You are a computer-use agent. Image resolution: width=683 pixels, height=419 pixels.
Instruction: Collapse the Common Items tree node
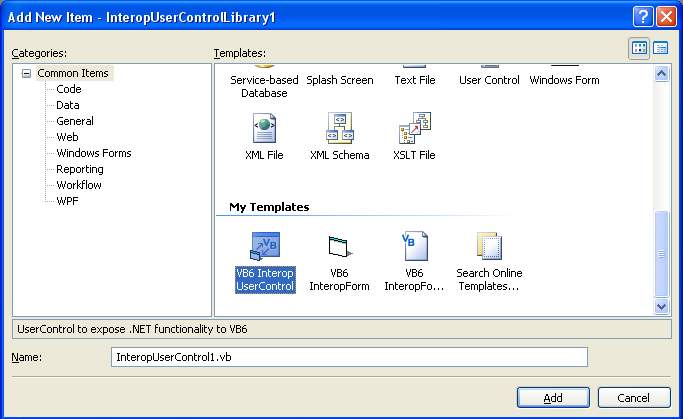click(x=27, y=73)
